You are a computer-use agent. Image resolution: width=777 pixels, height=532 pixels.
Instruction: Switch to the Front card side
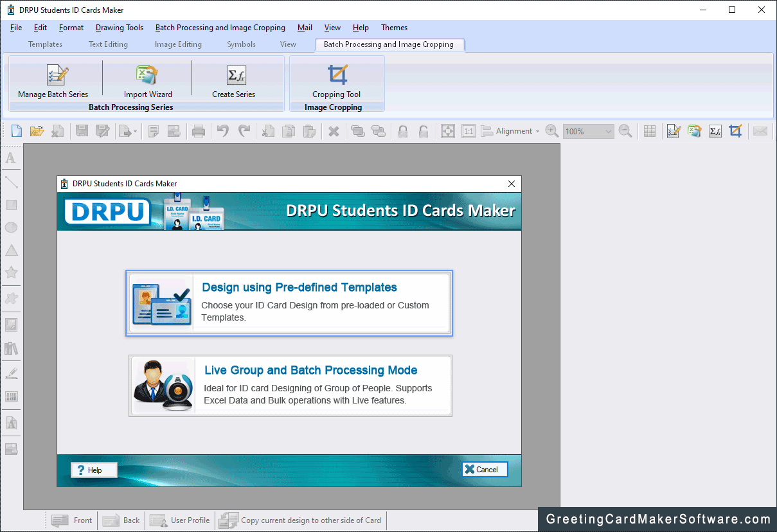point(72,520)
